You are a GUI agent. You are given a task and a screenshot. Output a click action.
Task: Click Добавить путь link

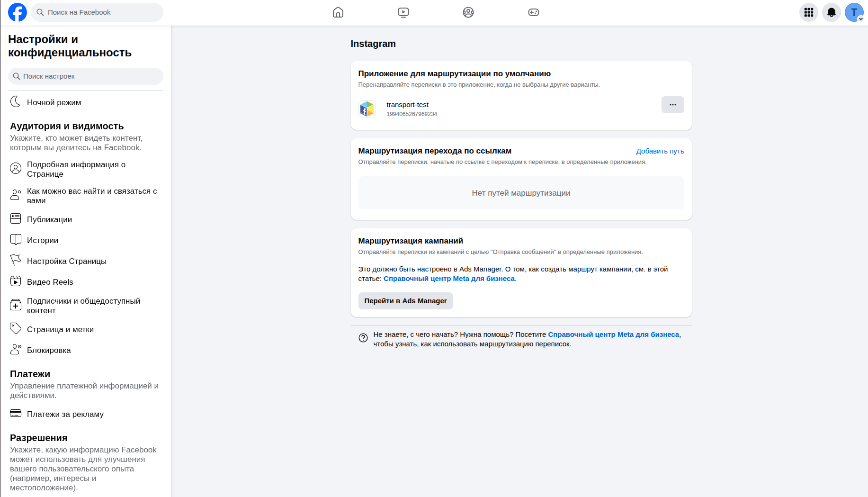click(660, 151)
